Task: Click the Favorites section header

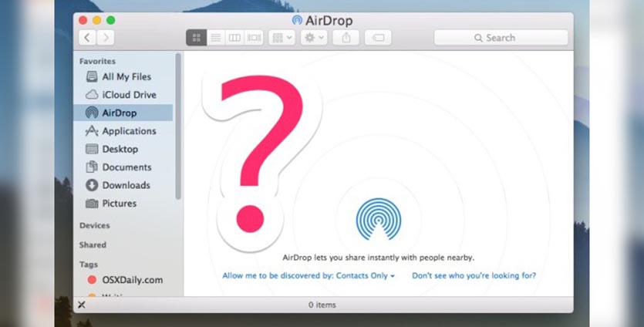Action: click(x=97, y=61)
